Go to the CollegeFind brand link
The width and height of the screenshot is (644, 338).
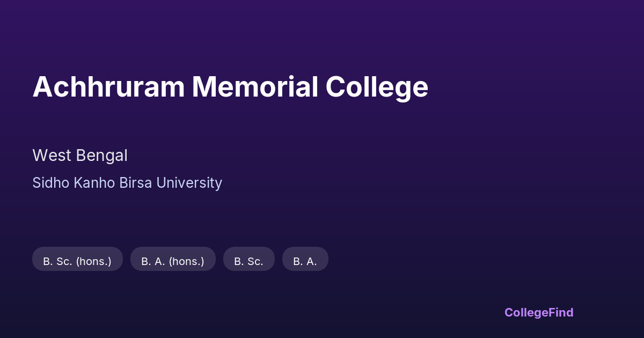(539, 312)
